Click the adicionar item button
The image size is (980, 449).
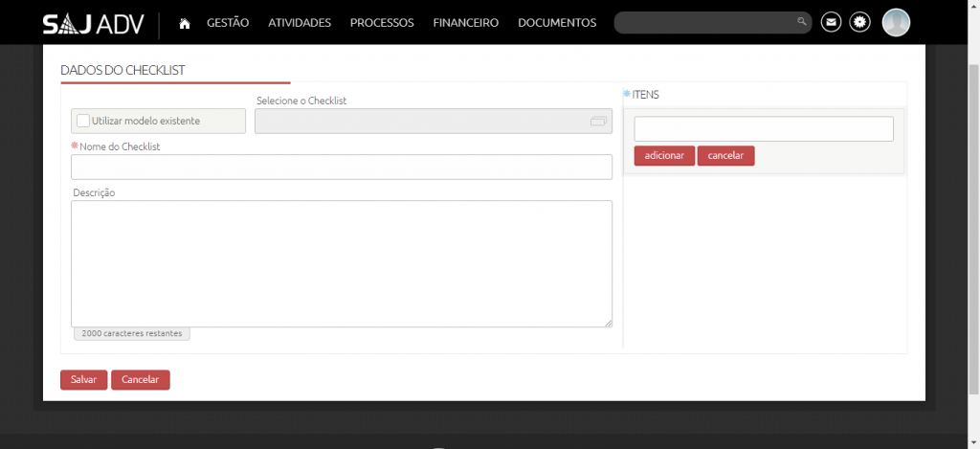(x=664, y=156)
